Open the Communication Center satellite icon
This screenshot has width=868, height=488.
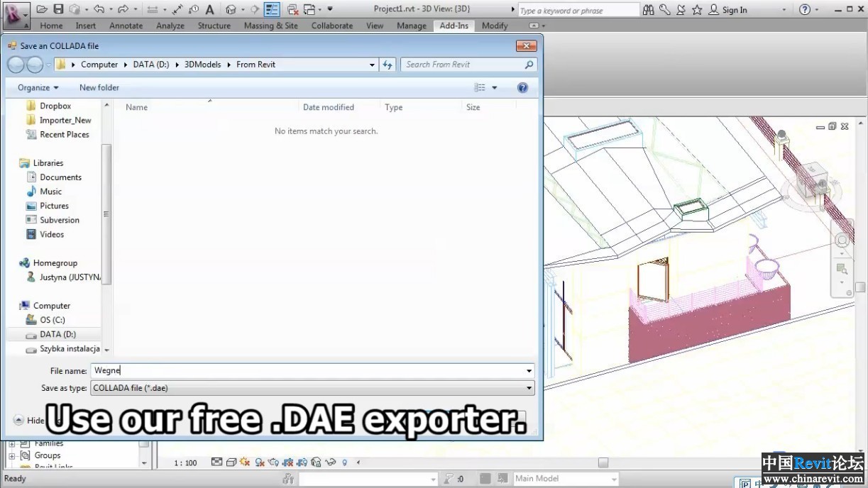pos(681,9)
